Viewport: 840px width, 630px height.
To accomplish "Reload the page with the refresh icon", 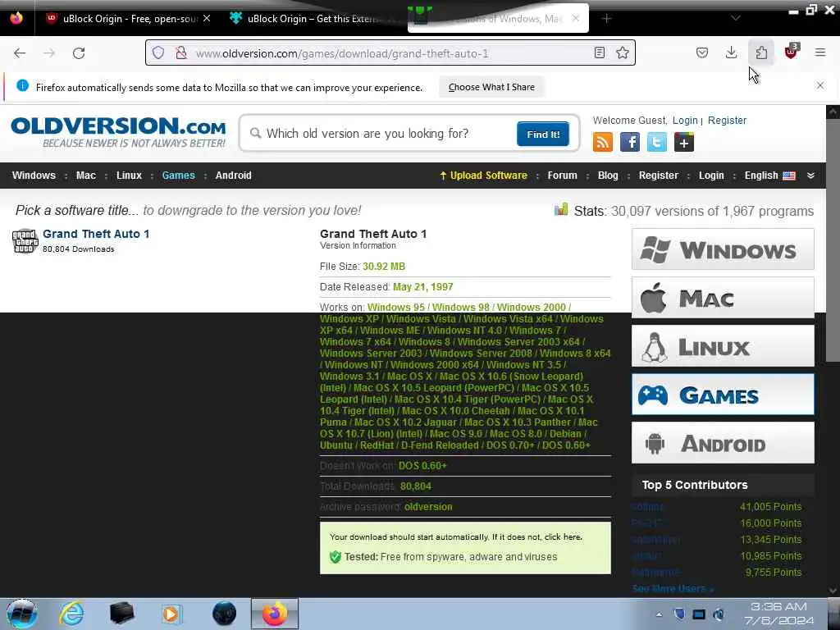I will point(79,53).
